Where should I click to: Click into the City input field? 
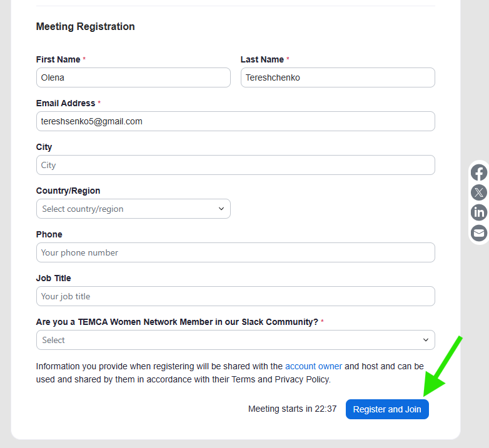(x=236, y=165)
